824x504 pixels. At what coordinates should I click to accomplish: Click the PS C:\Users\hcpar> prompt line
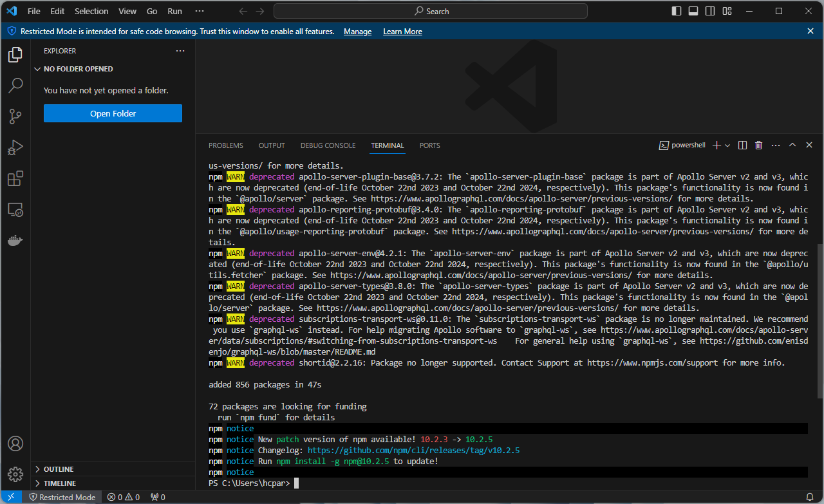pyautogui.click(x=249, y=483)
